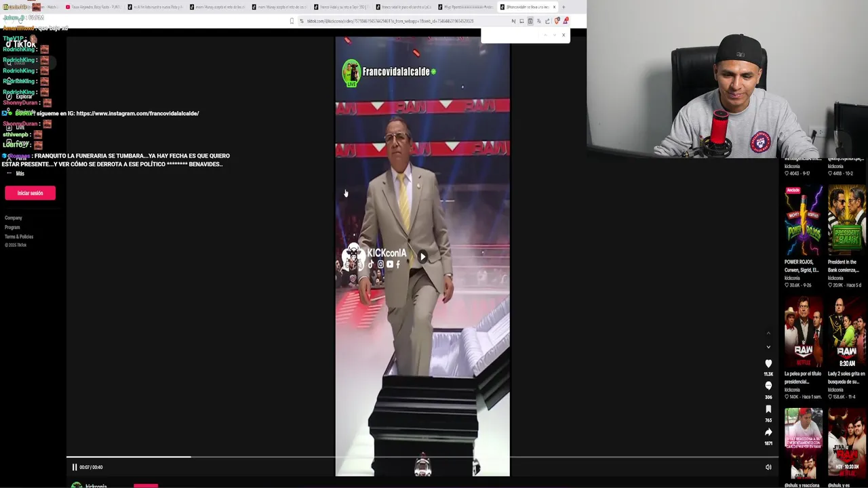868x488 pixels.
Task: Go to next video using down chevron
Action: (768, 347)
